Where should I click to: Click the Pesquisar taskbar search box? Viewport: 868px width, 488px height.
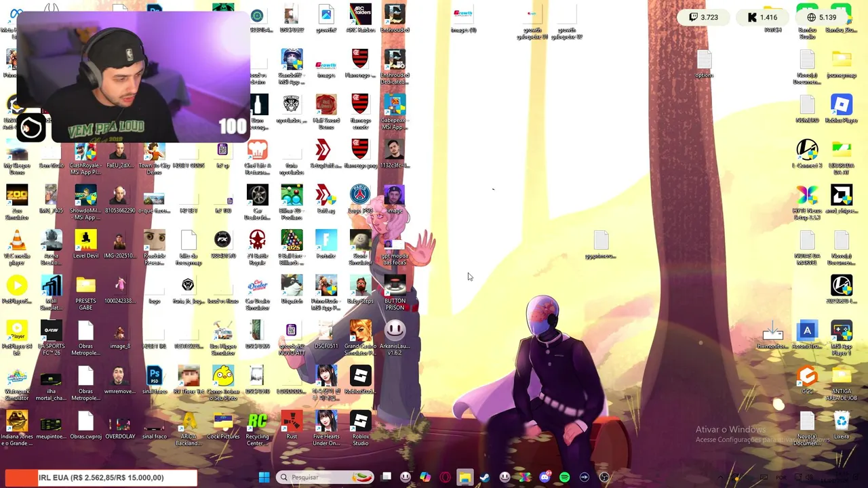[325, 477]
